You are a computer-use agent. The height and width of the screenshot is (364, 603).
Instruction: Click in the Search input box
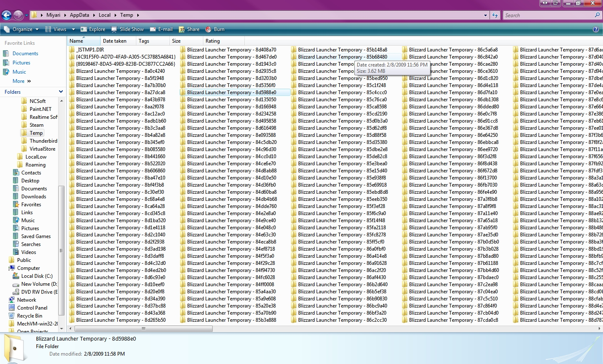click(548, 15)
